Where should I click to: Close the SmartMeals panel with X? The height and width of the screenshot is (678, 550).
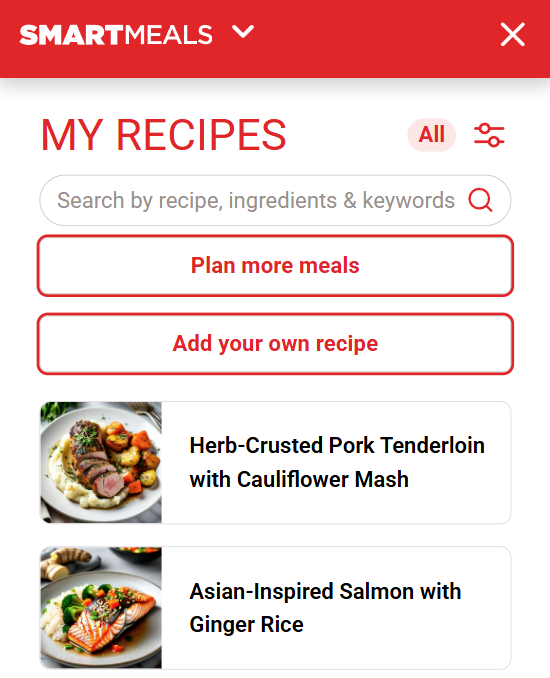click(x=513, y=35)
